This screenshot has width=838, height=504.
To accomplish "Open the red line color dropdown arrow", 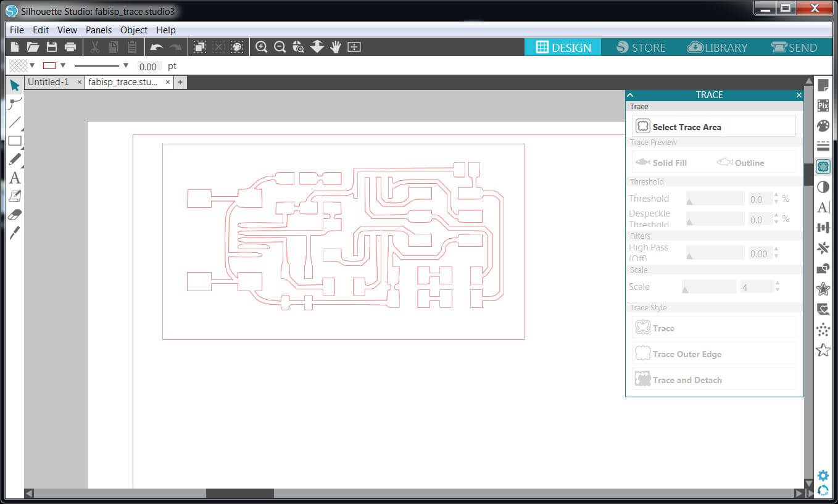I will pos(62,65).
